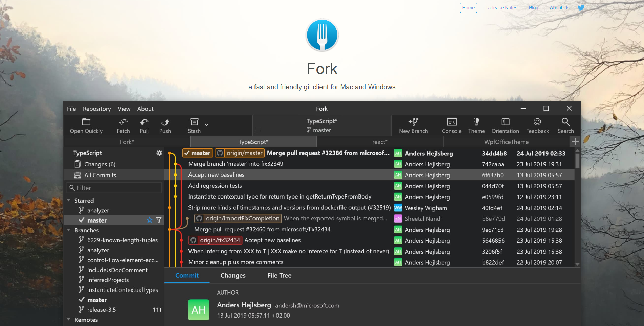Go to Home page link
The image size is (644, 326).
pos(468,8)
